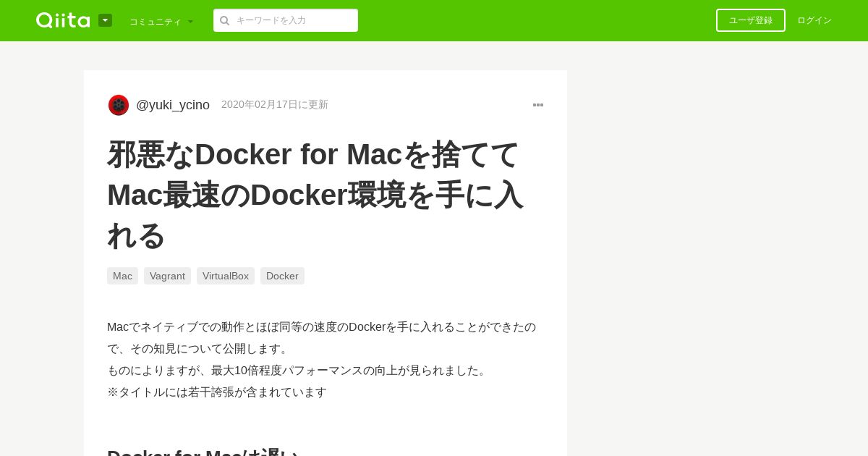Viewport: 868px width, 456px height.
Task: Click the ユーザ登録 button
Action: (x=751, y=20)
